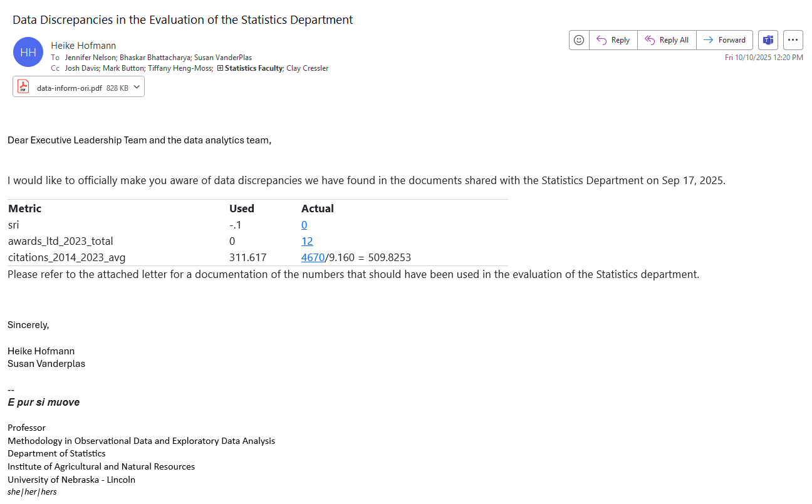Select recipient Jennifer Nelson
The height and width of the screenshot is (504, 812).
[x=90, y=58]
